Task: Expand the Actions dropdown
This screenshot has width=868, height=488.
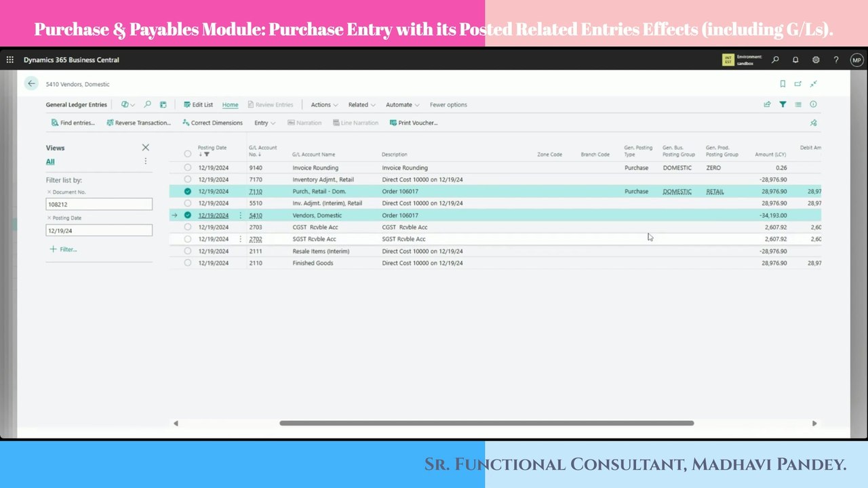Action: (324, 104)
